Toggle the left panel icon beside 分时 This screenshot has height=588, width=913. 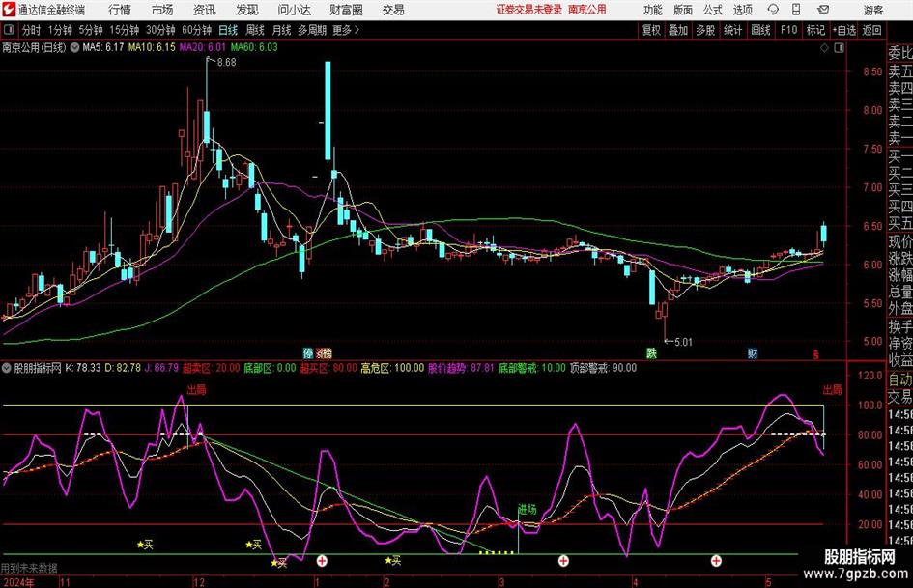[x=9, y=30]
